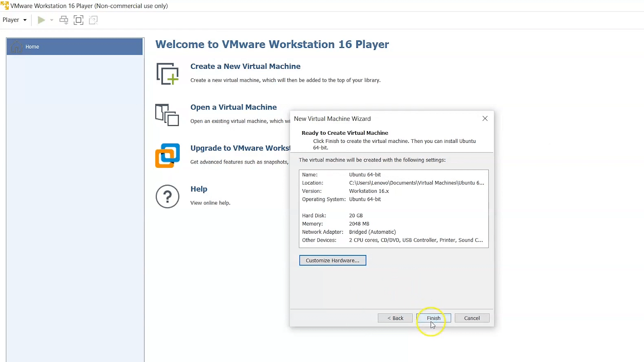Cancel the New Virtual Machine Wizard
Image resolution: width=644 pixels, height=362 pixels.
472,318
